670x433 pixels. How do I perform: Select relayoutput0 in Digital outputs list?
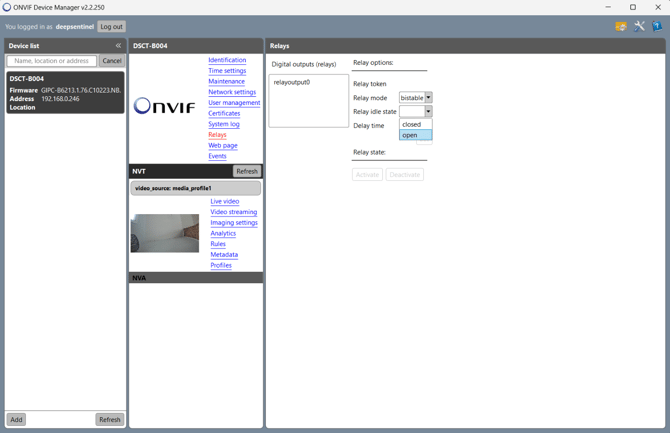(x=292, y=82)
